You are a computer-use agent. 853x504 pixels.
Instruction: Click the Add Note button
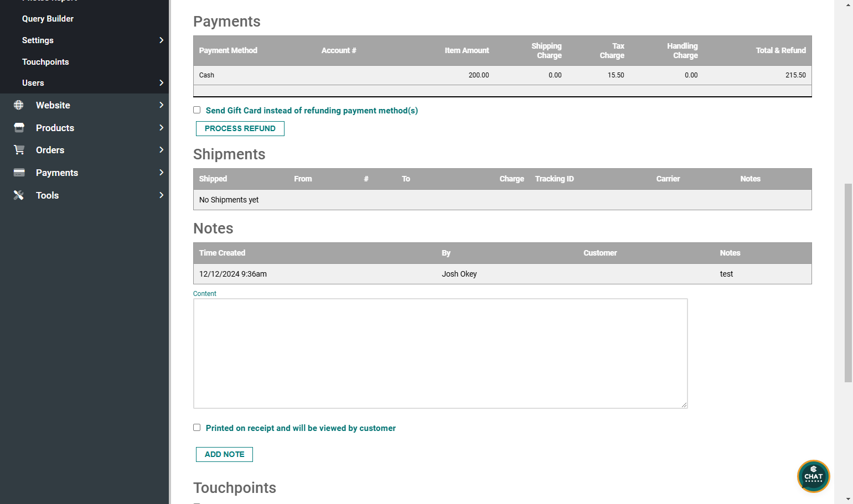[224, 454]
